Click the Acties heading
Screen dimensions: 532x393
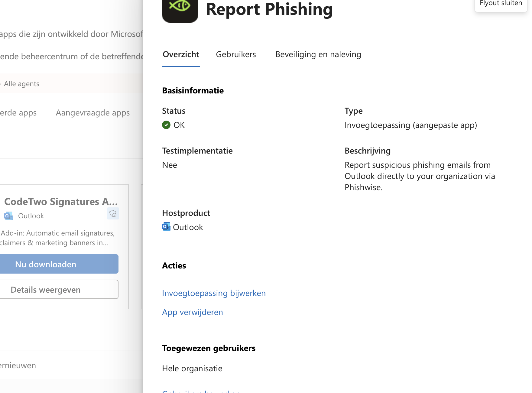[x=174, y=266]
